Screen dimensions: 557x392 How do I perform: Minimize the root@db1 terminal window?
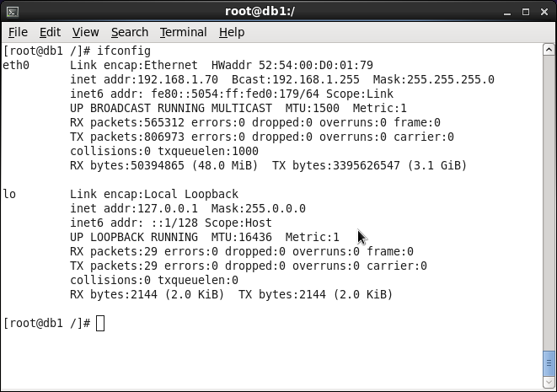click(x=507, y=12)
